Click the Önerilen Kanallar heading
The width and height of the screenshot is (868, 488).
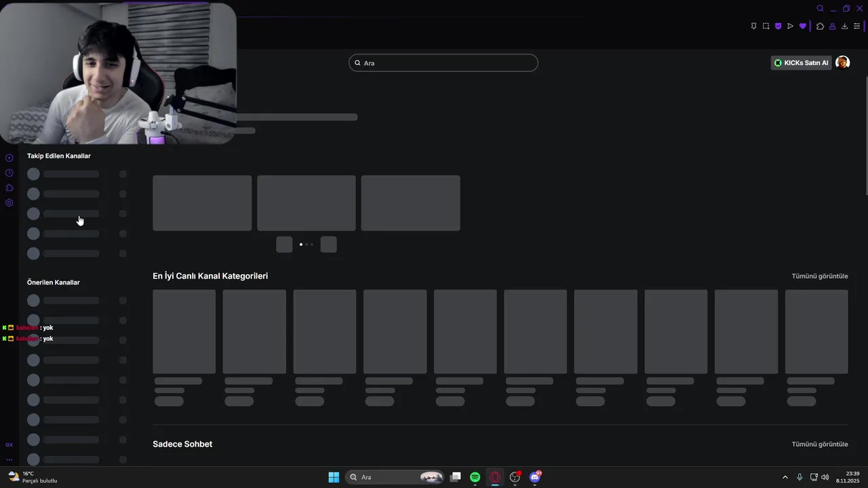(54, 282)
